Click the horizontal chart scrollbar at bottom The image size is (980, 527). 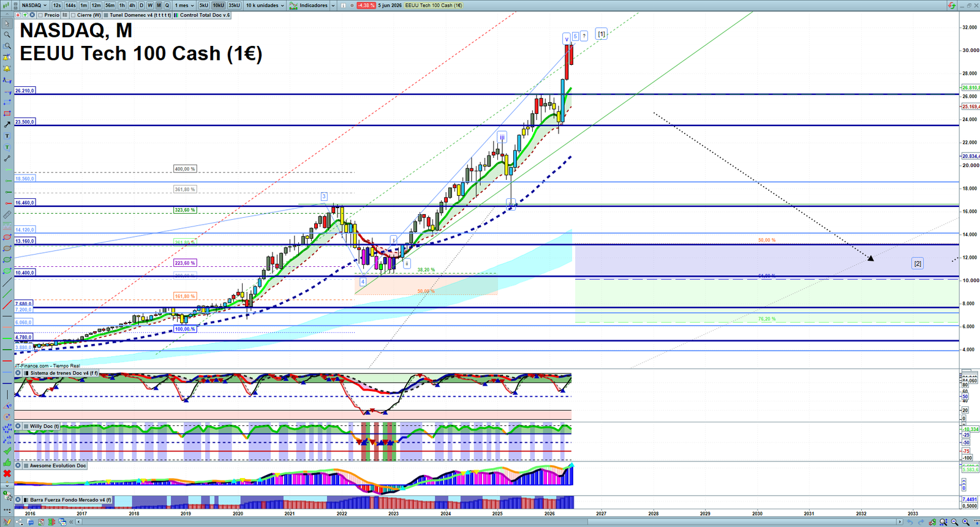click(490, 522)
